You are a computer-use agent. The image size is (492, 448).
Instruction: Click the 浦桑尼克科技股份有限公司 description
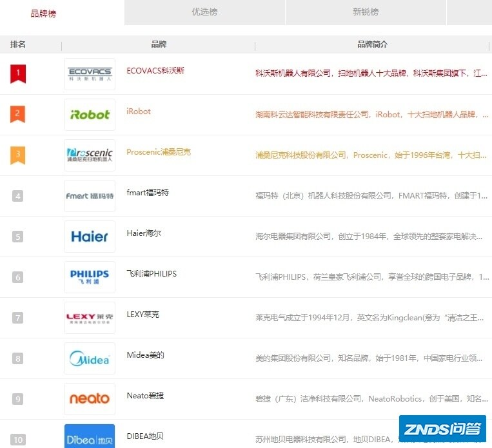[x=371, y=155]
